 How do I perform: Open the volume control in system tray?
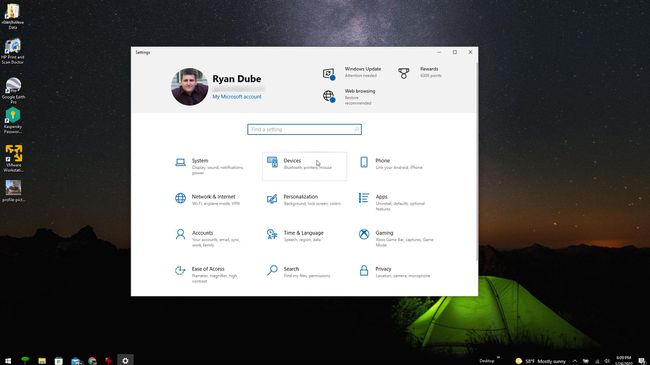(x=607, y=361)
